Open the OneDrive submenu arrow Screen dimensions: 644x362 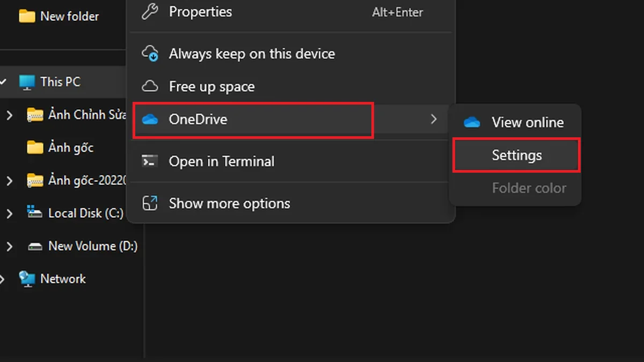pos(434,120)
